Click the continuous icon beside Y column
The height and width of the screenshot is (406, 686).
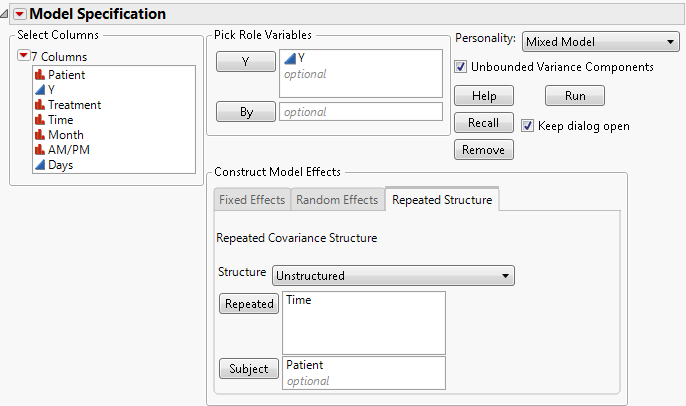click(x=40, y=90)
